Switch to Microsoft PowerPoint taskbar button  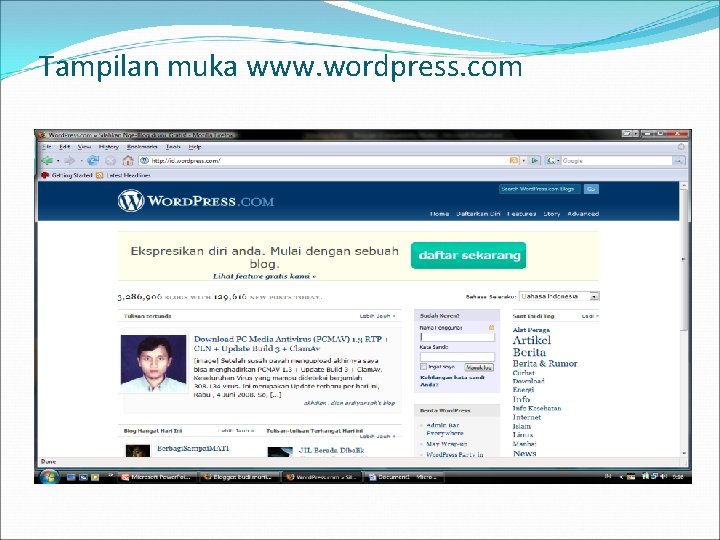click(x=158, y=477)
